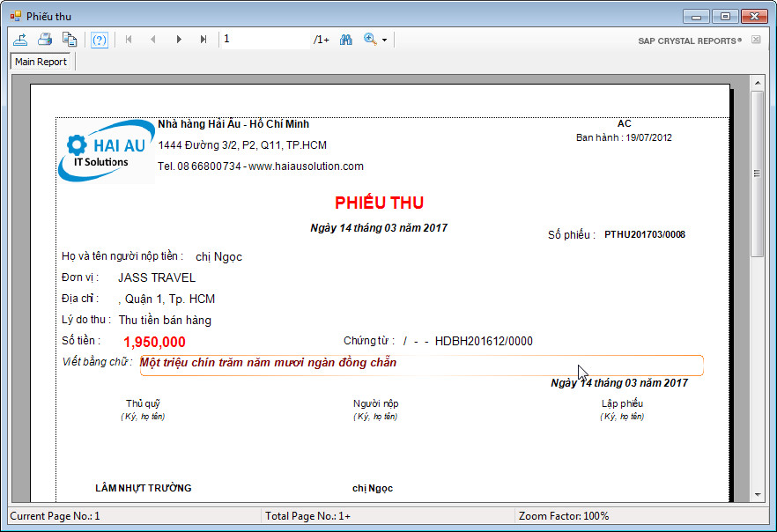Click the 'Zoom Factor: 100%' status text
The height and width of the screenshot is (532, 777).
point(564,516)
